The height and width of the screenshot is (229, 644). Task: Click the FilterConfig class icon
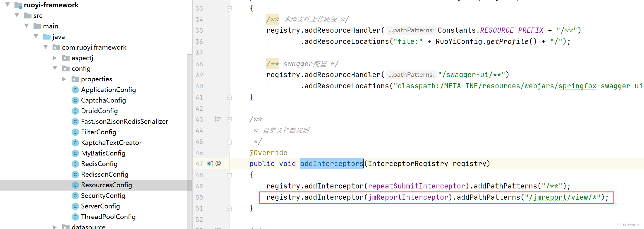click(x=75, y=132)
